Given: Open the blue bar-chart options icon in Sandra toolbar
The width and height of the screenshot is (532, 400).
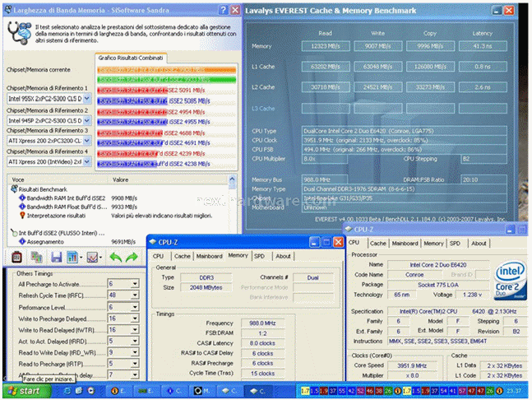Looking at the screenshot, I should click(74, 257).
